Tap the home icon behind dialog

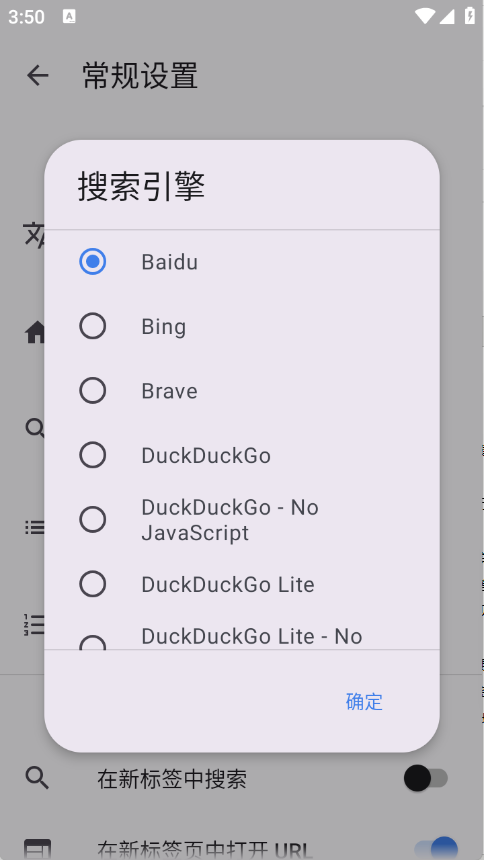pos(35,332)
